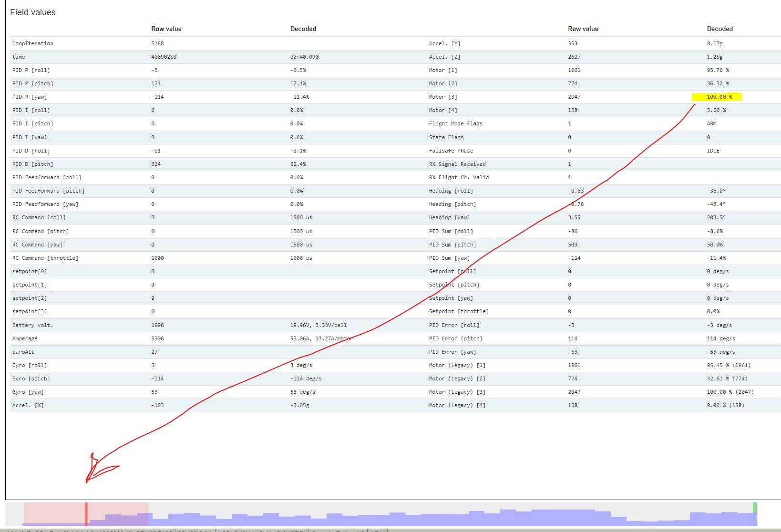Click the red playhead marker on the timeline
The height and width of the screenshot is (532, 781).
click(86, 514)
